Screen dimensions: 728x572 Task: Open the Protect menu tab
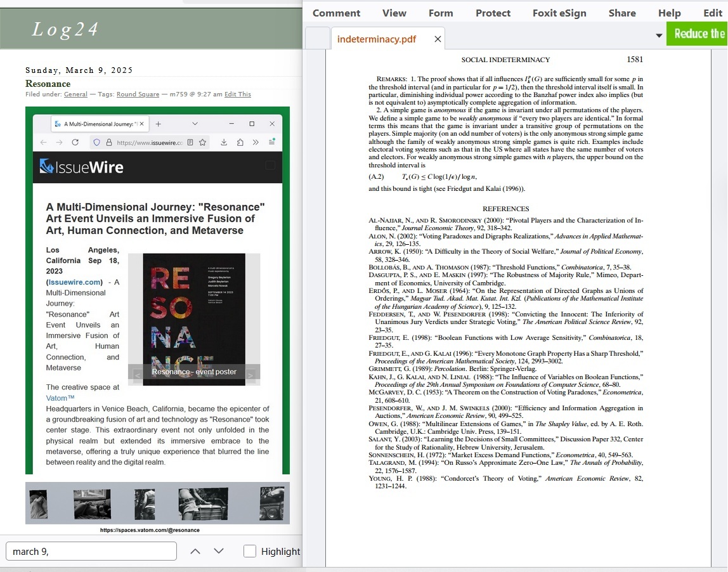click(493, 13)
